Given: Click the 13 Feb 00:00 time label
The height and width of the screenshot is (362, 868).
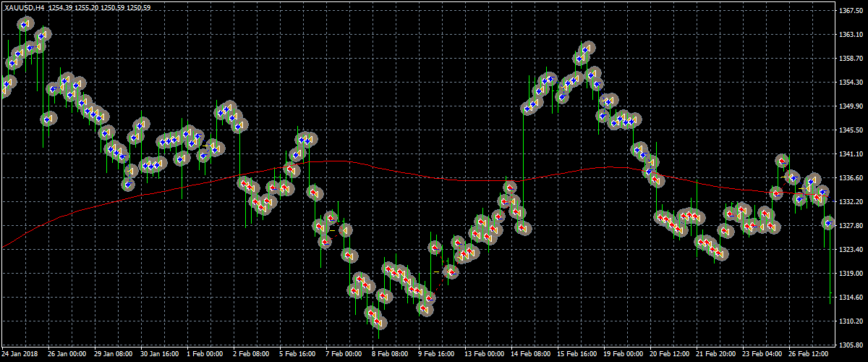Looking at the screenshot, I should click(x=484, y=355).
